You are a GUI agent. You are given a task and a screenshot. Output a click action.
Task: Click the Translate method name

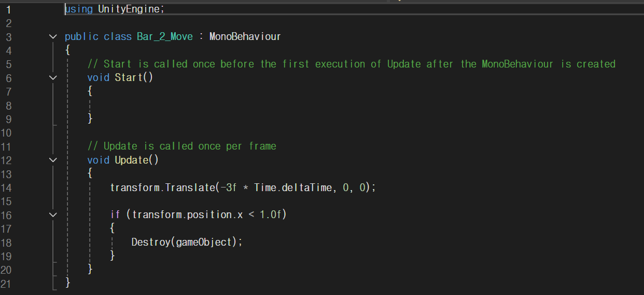pyautogui.click(x=189, y=187)
